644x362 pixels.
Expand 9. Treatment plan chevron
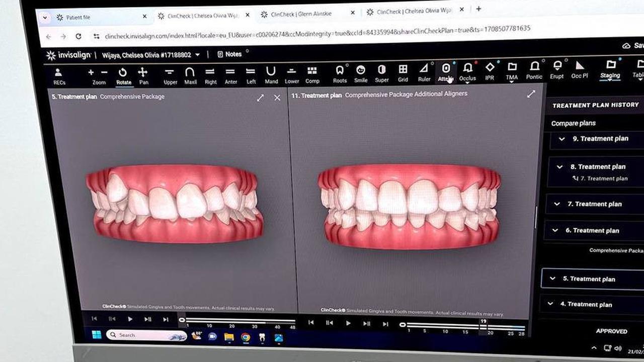(x=562, y=139)
